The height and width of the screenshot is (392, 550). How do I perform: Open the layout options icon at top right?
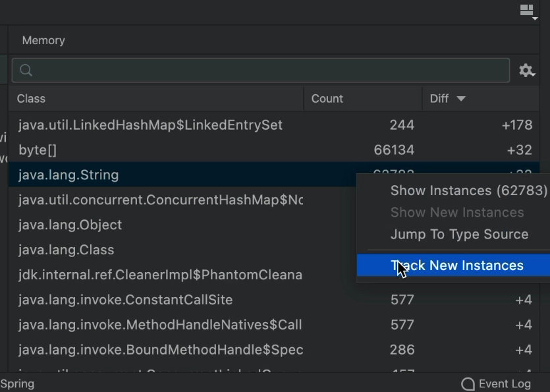[527, 10]
